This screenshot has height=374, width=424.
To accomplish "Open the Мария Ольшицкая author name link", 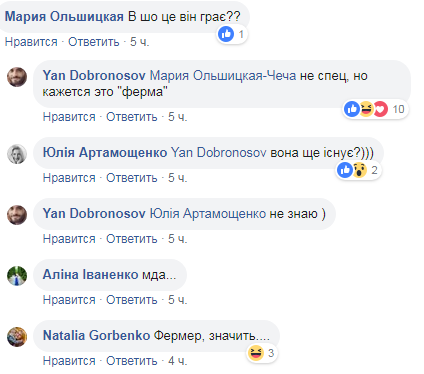I will (x=64, y=16).
